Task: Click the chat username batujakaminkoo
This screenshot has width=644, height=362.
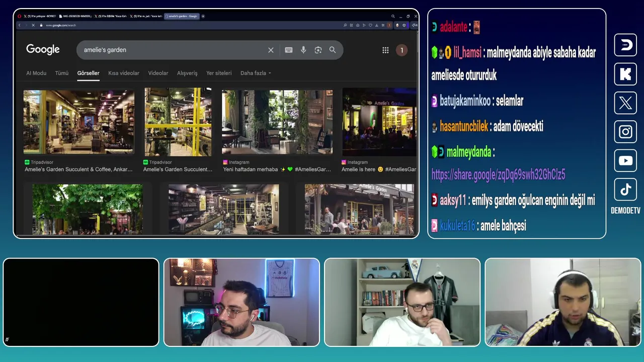Action: click(x=465, y=101)
